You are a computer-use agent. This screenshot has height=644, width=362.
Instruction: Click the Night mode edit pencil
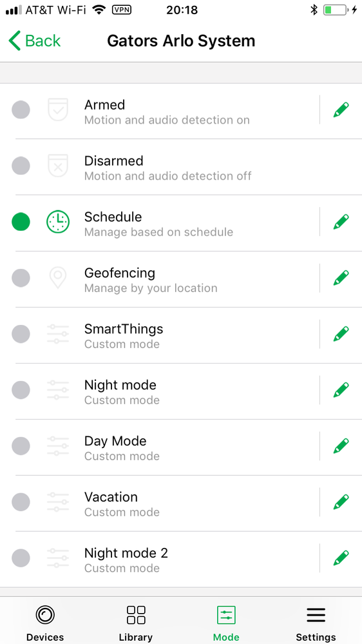pyautogui.click(x=341, y=390)
